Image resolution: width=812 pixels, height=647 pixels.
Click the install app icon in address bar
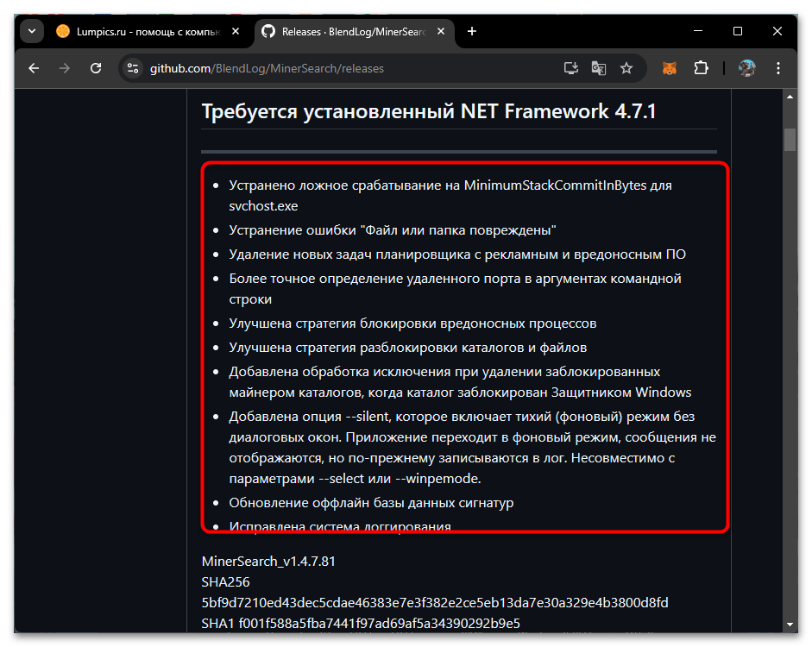pos(570,68)
